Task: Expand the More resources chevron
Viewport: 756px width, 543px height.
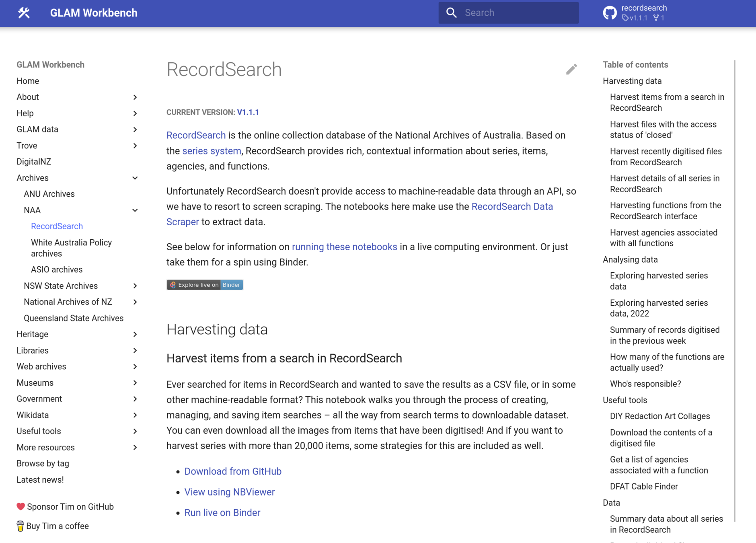Action: (135, 447)
